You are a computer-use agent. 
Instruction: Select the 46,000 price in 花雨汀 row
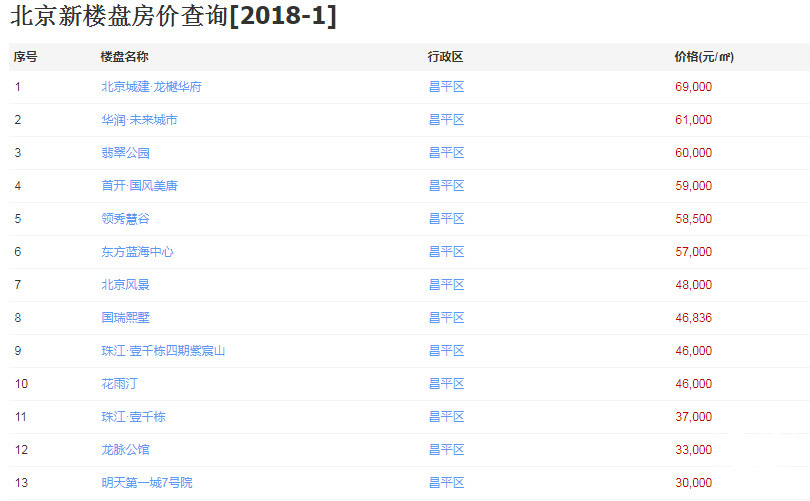(x=693, y=384)
